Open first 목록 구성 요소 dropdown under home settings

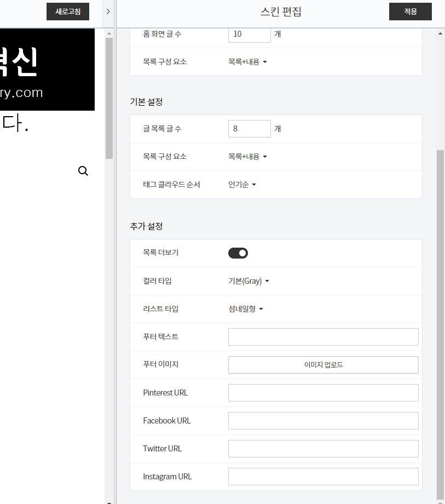point(247,62)
